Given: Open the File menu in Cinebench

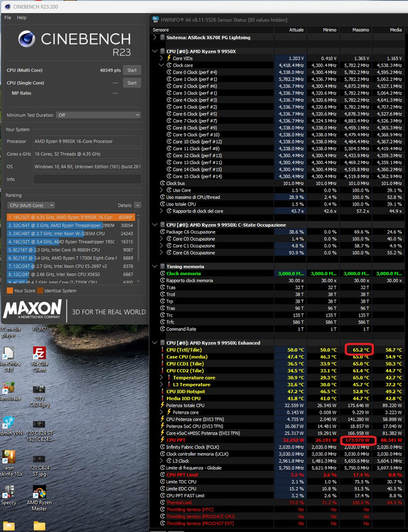Looking at the screenshot, I should (x=8, y=18).
